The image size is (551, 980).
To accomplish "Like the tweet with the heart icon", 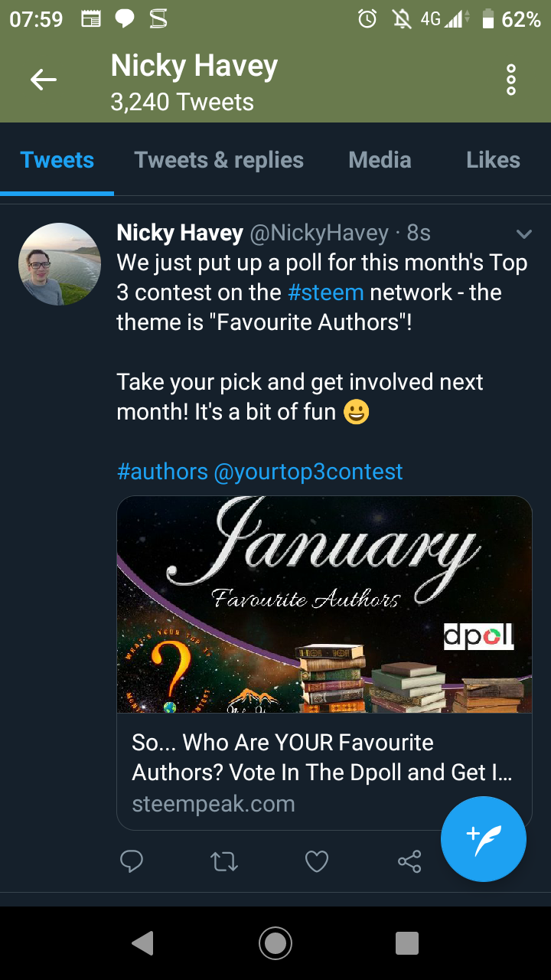I will [x=317, y=862].
